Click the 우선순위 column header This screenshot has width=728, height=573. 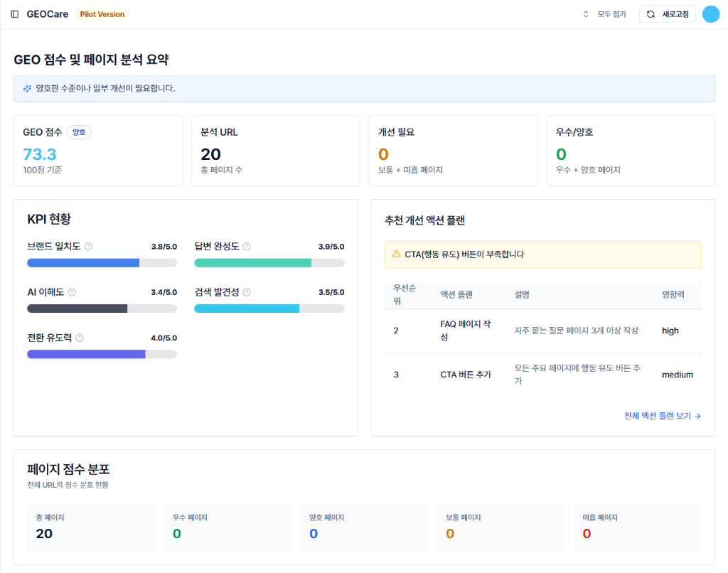404,294
